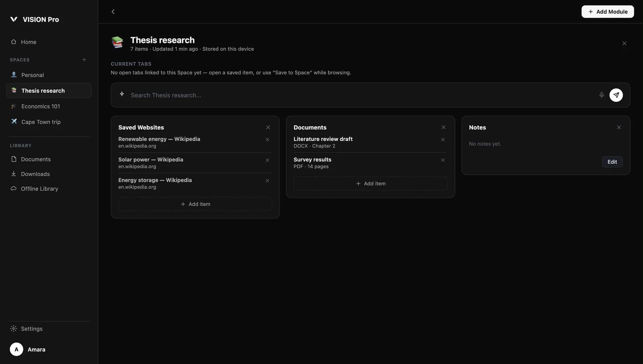
Task: Click the SPACES section label
Action: [x=20, y=60]
